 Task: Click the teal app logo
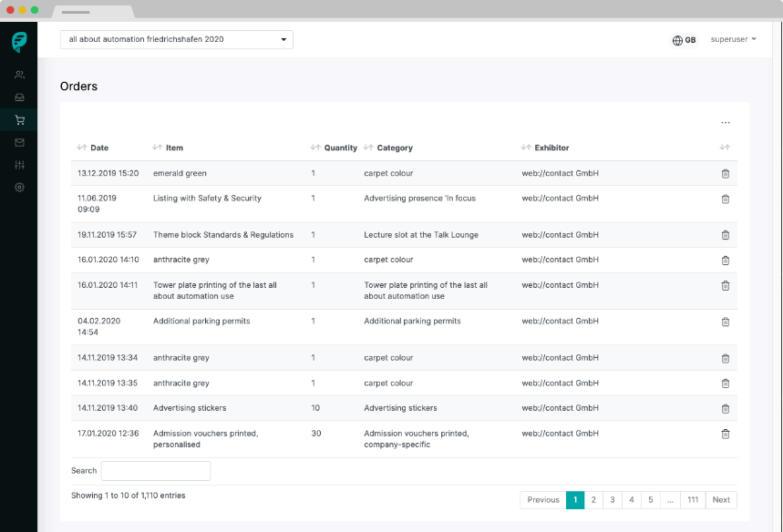pyautogui.click(x=19, y=42)
